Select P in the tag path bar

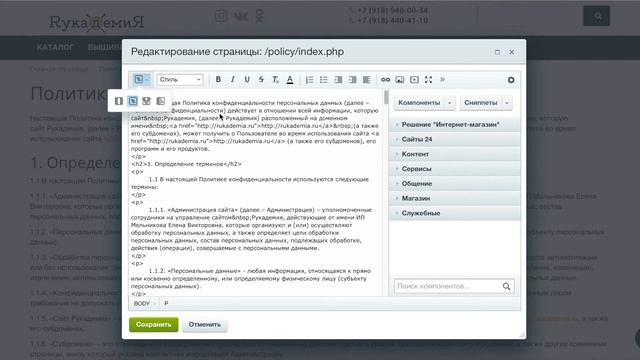[166, 303]
